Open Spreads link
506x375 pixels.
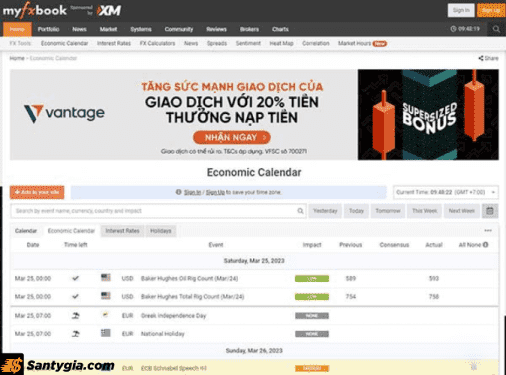[217, 43]
